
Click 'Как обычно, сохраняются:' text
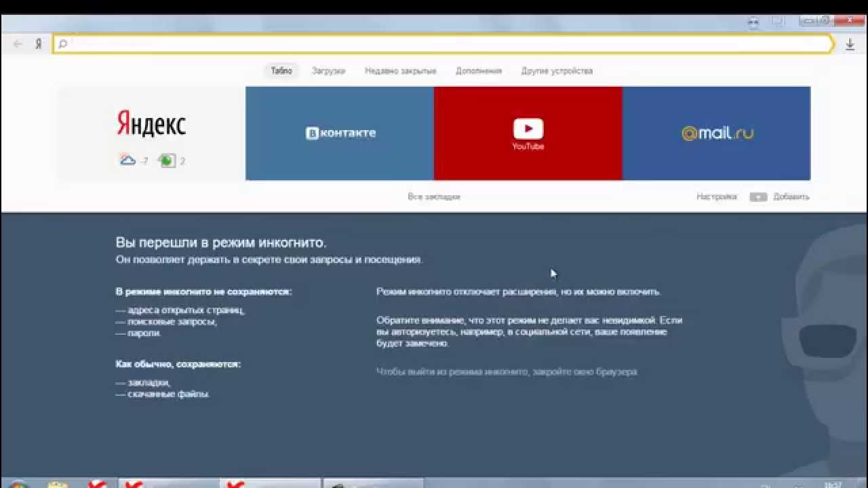point(178,364)
